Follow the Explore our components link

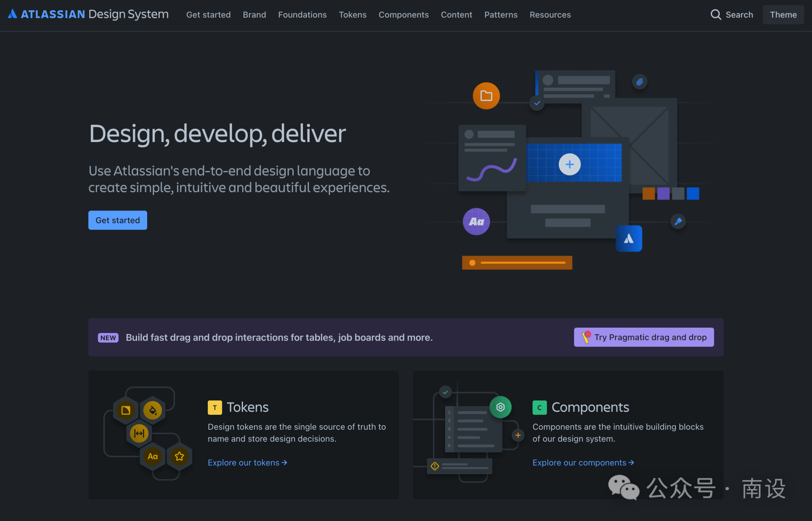coord(583,462)
